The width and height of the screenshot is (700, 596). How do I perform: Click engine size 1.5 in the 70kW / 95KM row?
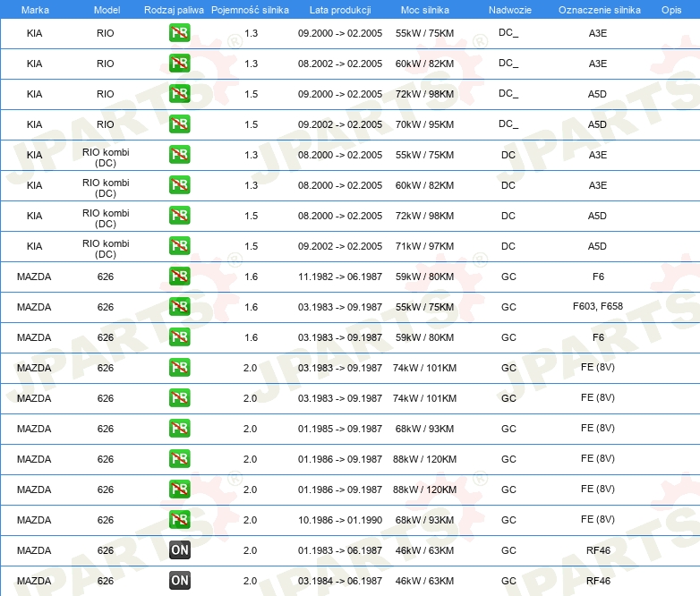tap(252, 124)
